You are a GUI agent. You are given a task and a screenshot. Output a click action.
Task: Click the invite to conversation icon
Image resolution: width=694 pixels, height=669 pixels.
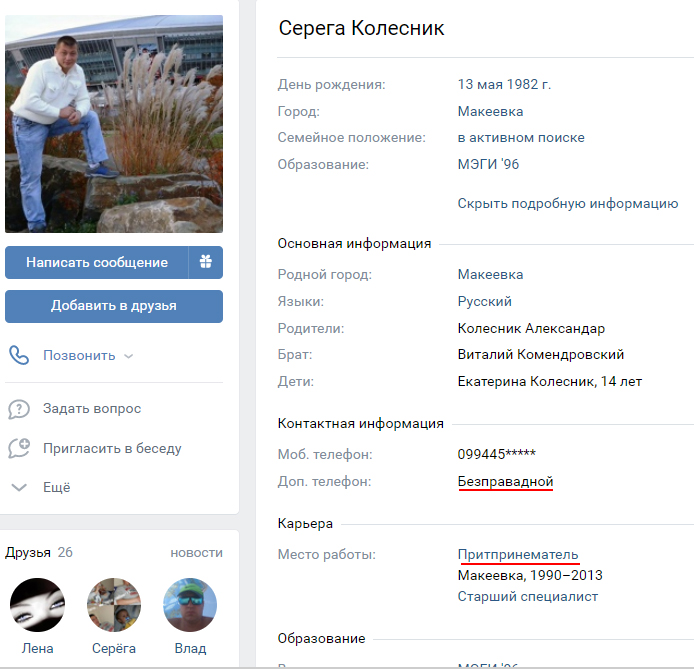click(x=19, y=448)
